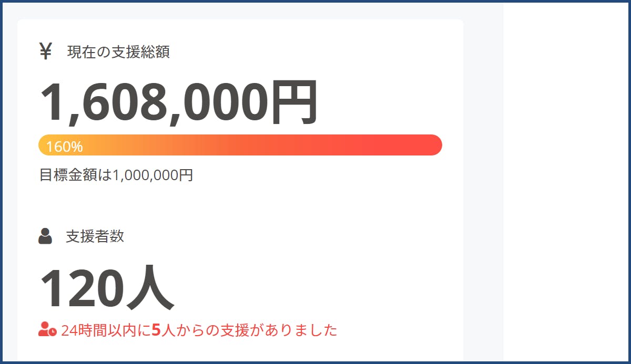
Task: Click the gray margin above the funding card
Action: (x=237, y=11)
